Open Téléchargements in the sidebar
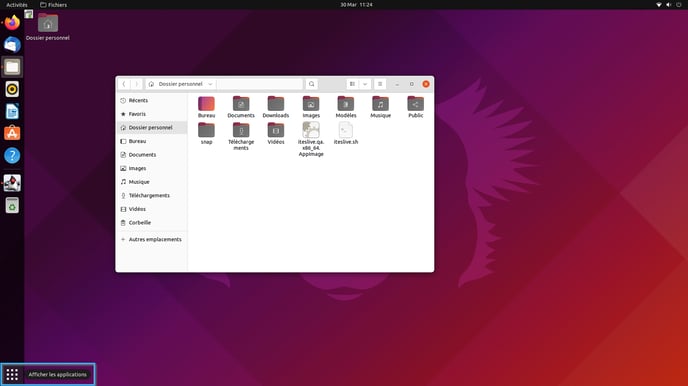The width and height of the screenshot is (688, 386). [152, 196]
